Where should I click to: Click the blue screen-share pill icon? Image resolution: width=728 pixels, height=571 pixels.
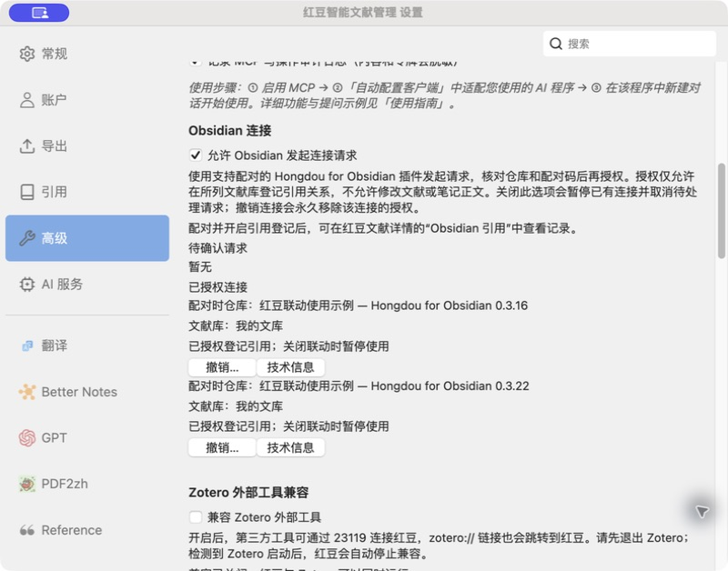point(39,13)
